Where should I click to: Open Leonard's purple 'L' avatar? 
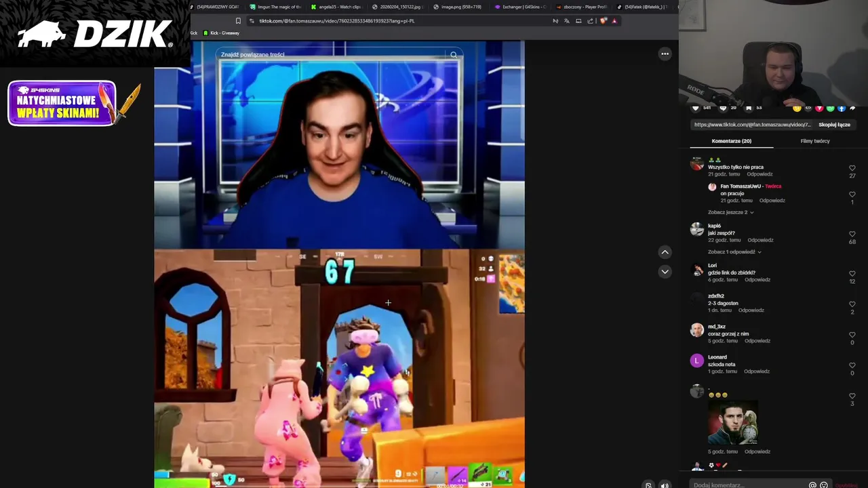coord(697,361)
